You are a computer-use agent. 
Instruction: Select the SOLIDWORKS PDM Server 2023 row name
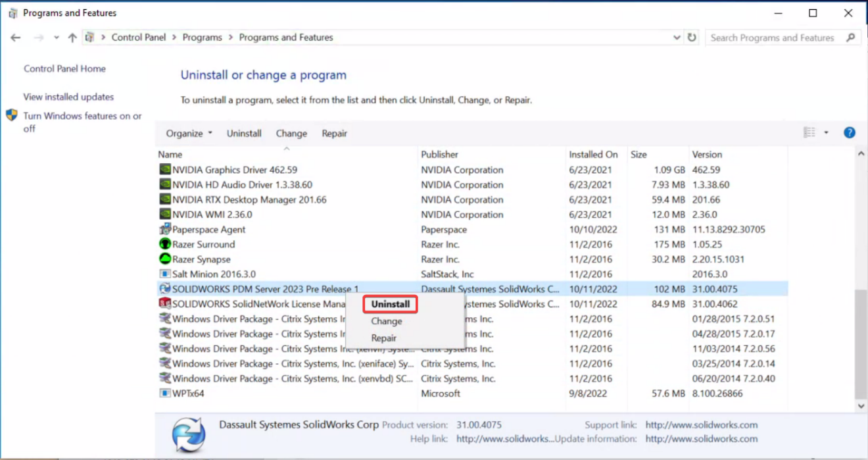click(x=266, y=289)
